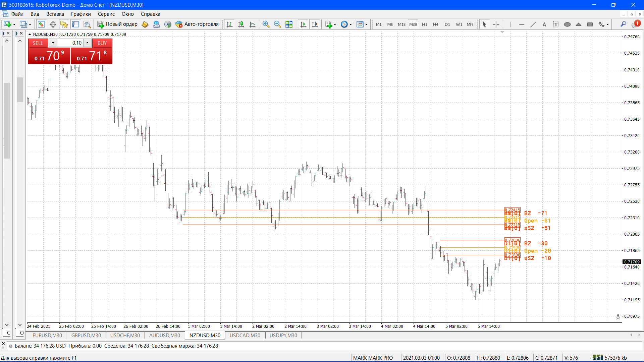Open the Графики menu

point(80,14)
